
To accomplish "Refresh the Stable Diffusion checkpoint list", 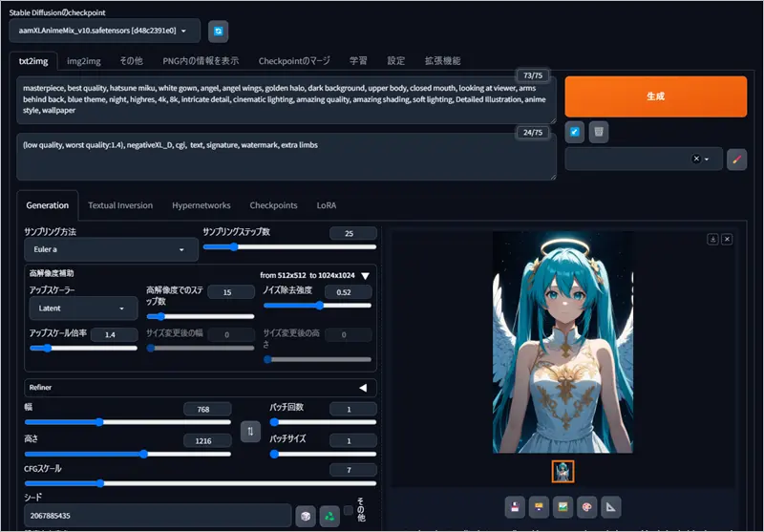I will click(219, 32).
